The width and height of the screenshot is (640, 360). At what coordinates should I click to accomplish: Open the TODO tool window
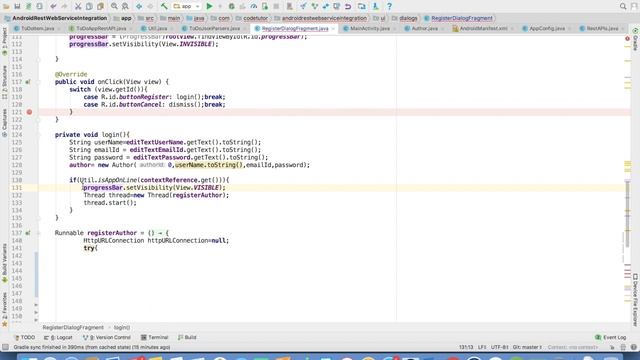pos(24,338)
